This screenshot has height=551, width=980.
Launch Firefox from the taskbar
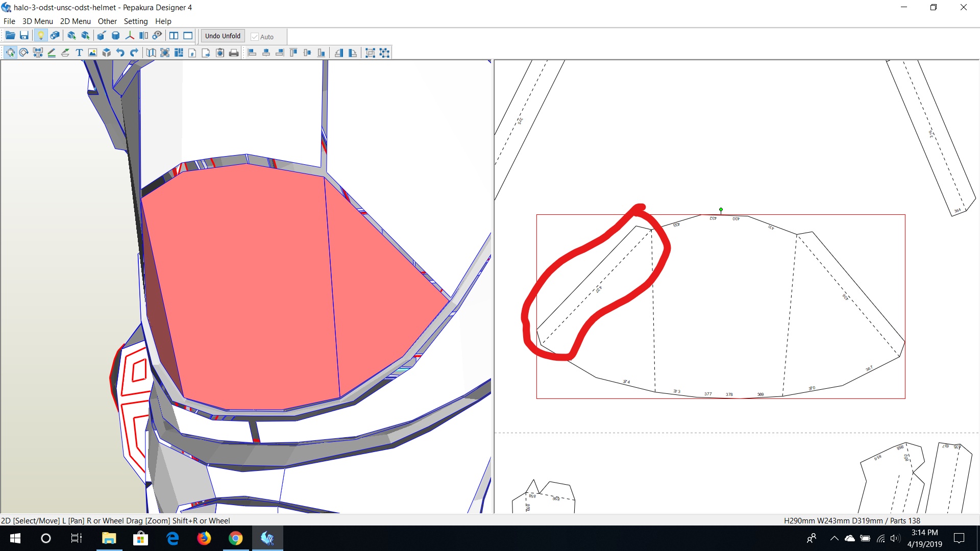coord(204,538)
